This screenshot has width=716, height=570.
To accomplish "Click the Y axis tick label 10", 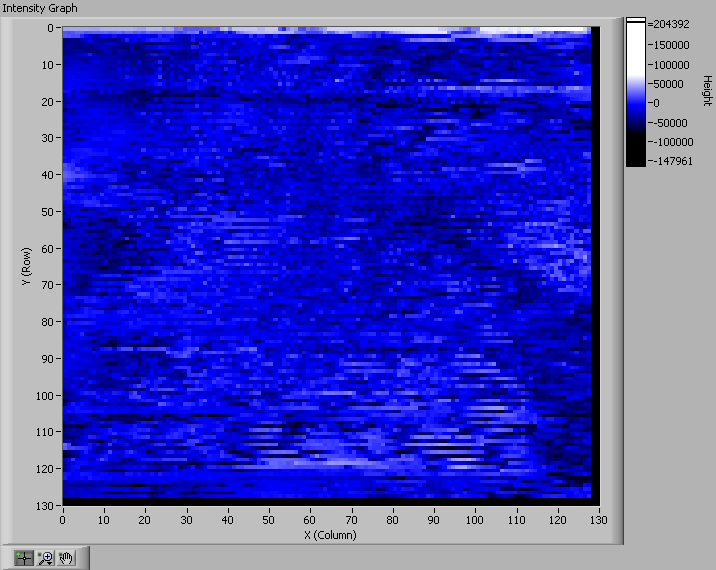I will click(x=48, y=65).
